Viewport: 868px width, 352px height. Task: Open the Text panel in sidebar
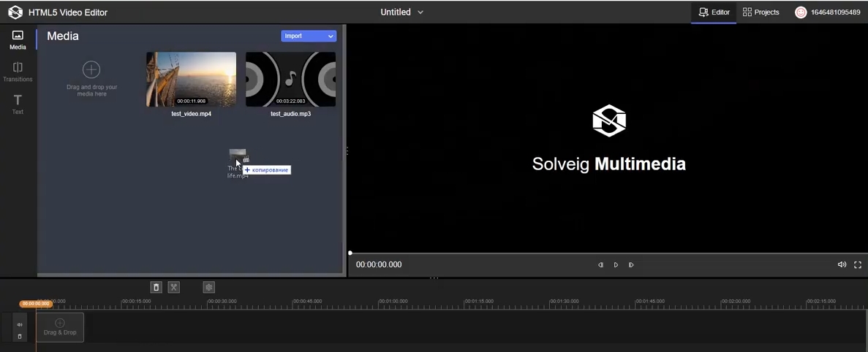[18, 104]
